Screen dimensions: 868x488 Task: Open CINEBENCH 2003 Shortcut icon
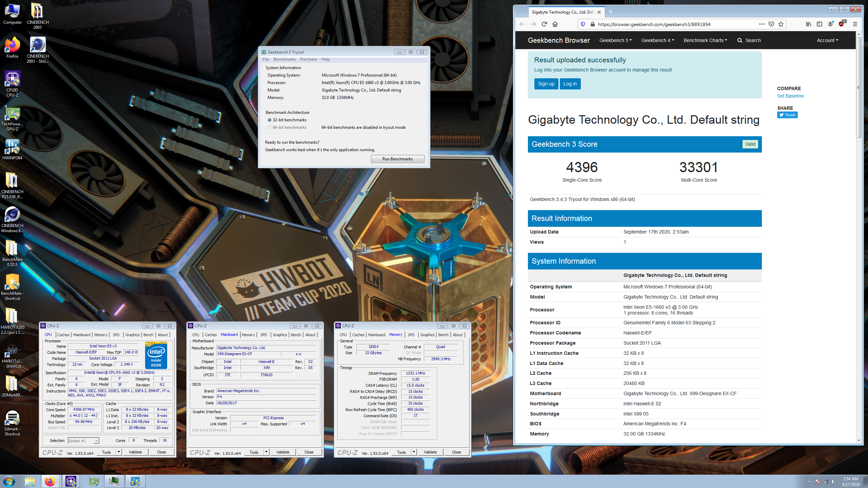click(38, 50)
